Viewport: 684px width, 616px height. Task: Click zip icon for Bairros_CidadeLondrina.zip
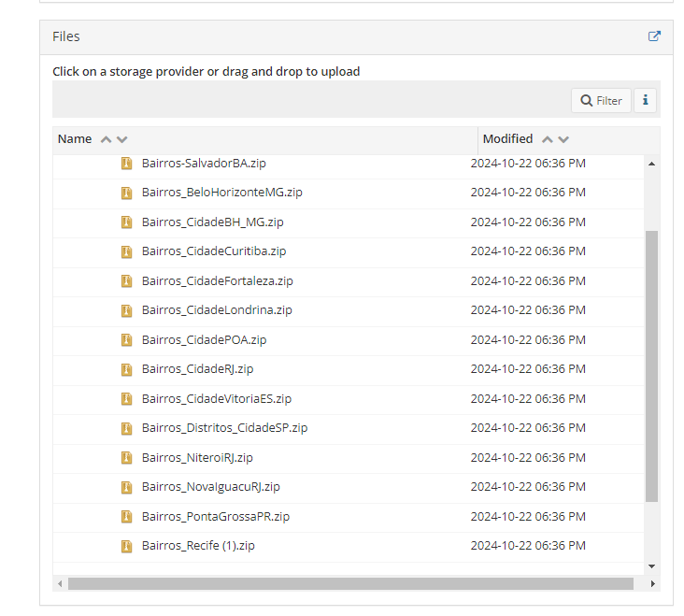tap(126, 310)
